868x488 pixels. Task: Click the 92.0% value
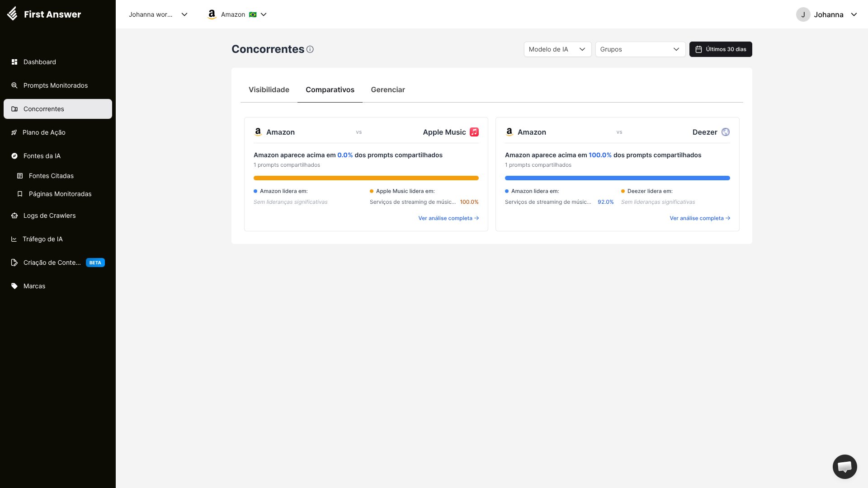tap(606, 202)
